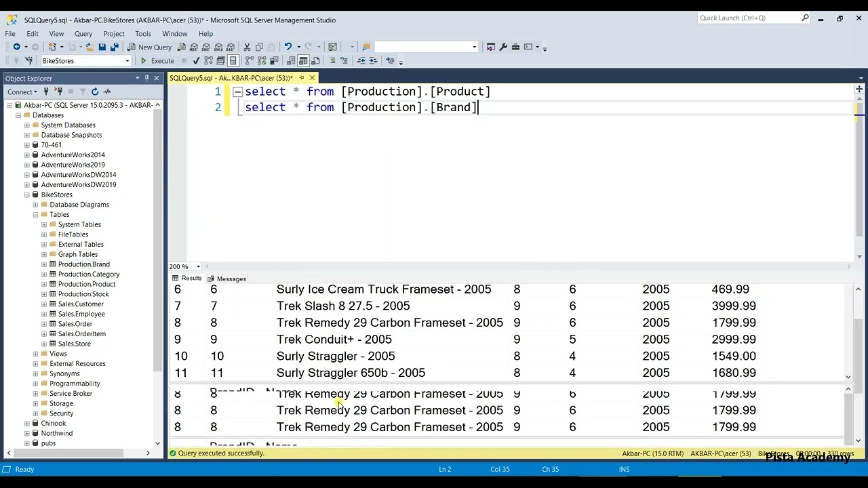
Task: Click the Display Estimated Execution Plan icon
Action: [x=208, y=60]
